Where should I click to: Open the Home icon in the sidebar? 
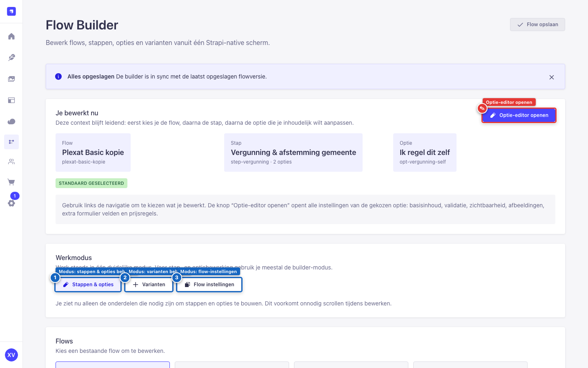(11, 36)
